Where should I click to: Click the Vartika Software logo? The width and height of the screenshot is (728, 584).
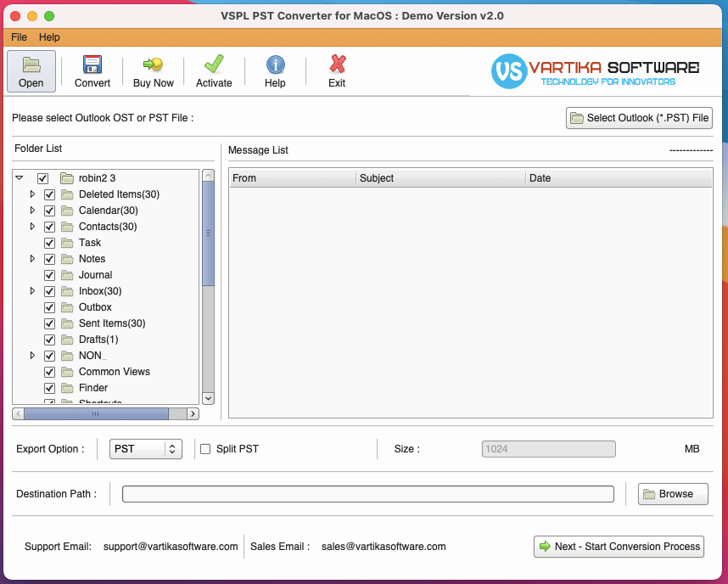tap(596, 71)
